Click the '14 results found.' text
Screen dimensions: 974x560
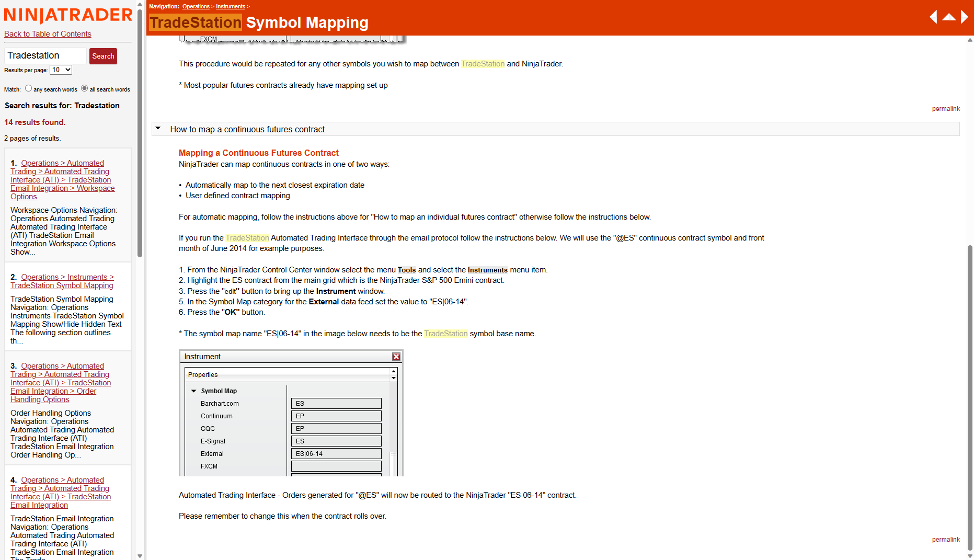(x=35, y=122)
